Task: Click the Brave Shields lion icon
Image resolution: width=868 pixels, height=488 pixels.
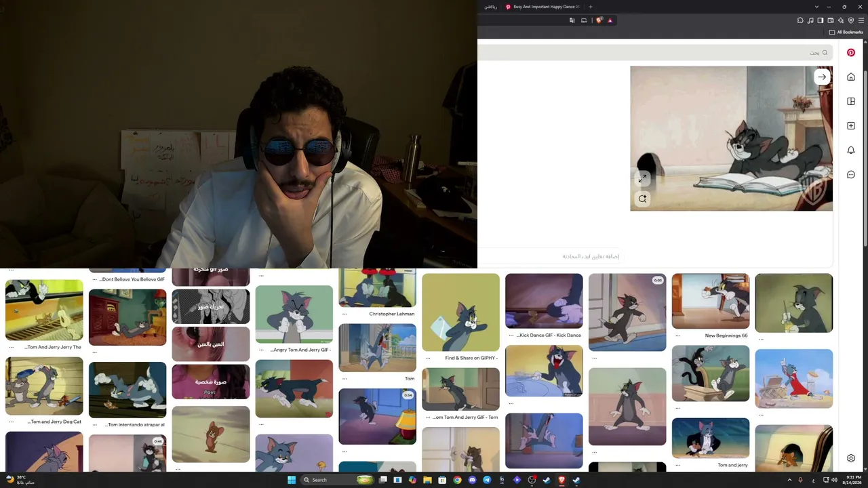Action: pos(599,20)
